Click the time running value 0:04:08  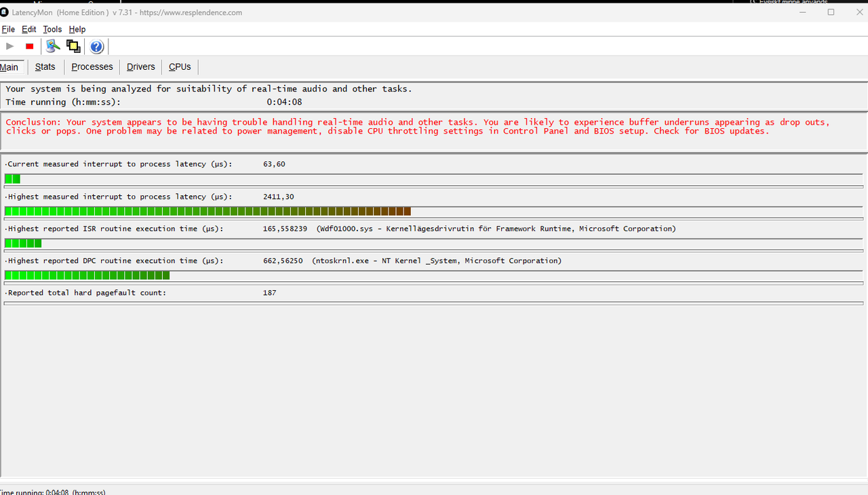(x=285, y=102)
